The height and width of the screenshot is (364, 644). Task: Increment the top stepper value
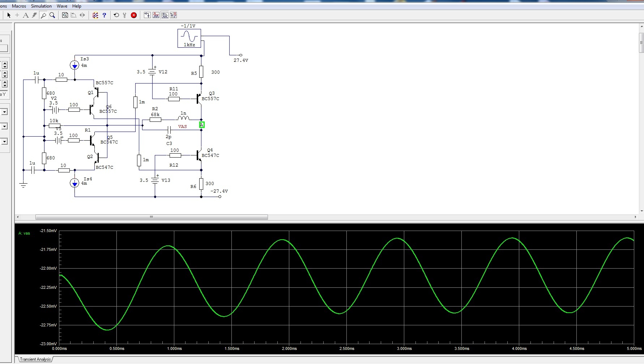pyautogui.click(x=5, y=63)
